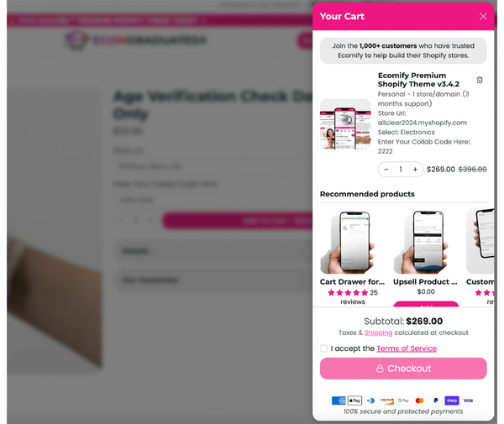Increase quantity with plus button
The image size is (504, 424).
(415, 170)
